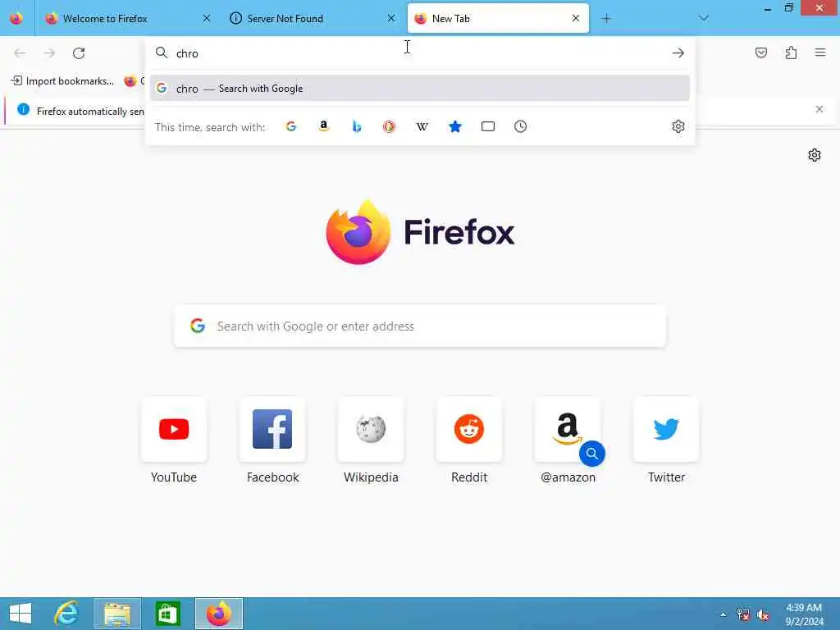Search this time with Wikipedia icon
This screenshot has height=630, width=840.
tap(422, 126)
